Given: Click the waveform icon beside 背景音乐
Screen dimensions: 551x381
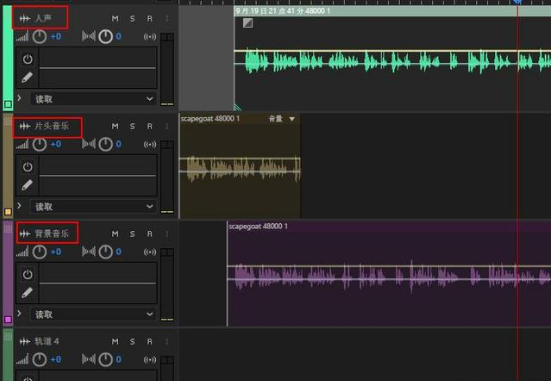Looking at the screenshot, I should (x=25, y=233).
